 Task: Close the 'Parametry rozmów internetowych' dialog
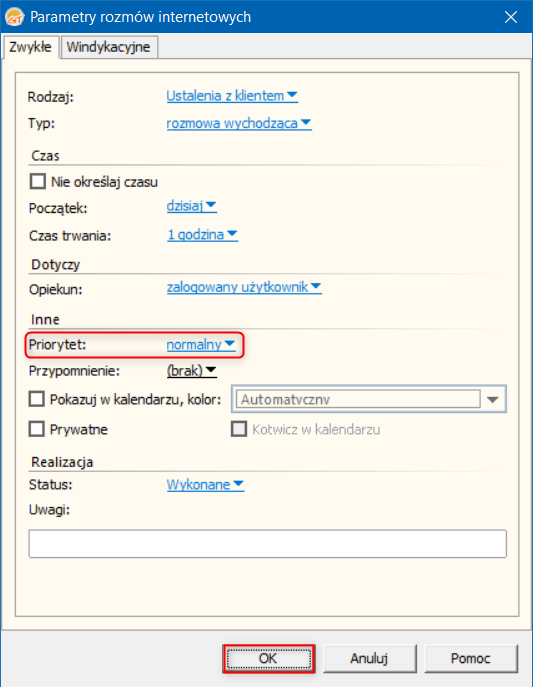tap(511, 17)
